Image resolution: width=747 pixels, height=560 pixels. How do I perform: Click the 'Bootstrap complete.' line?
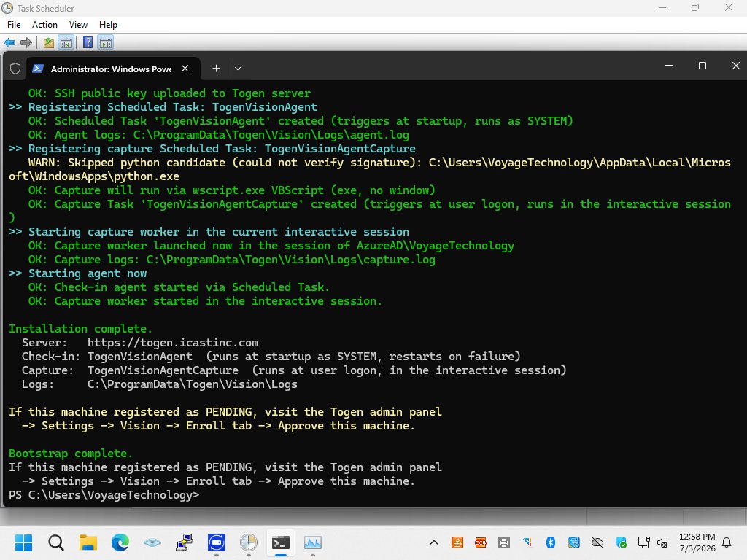[x=71, y=454]
